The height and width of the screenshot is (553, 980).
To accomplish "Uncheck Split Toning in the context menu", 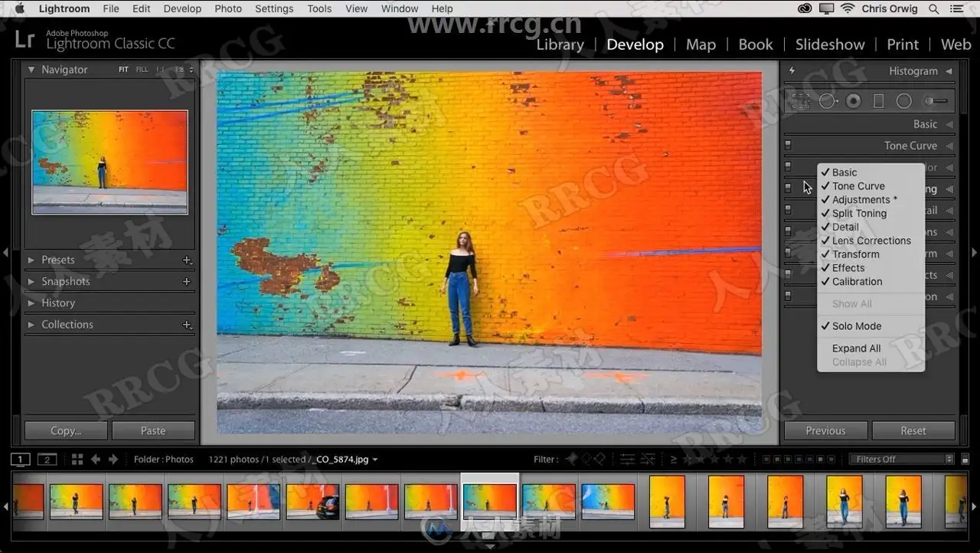I will coord(871,214).
